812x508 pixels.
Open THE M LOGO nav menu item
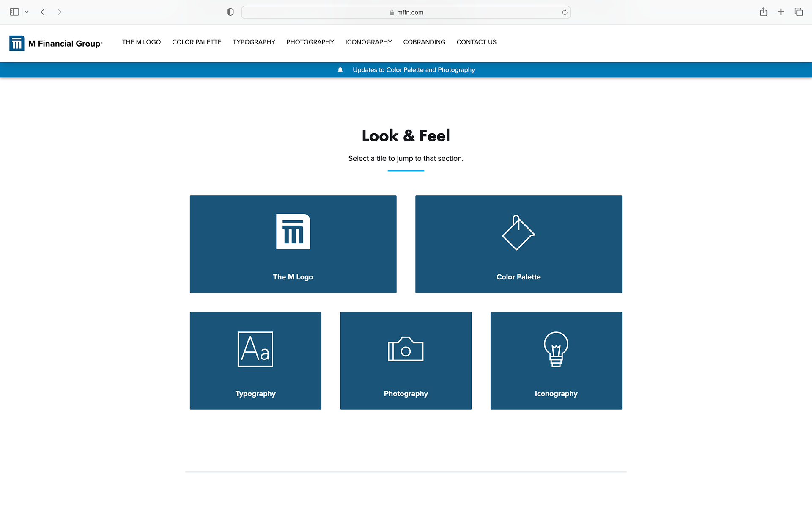pyautogui.click(x=141, y=42)
